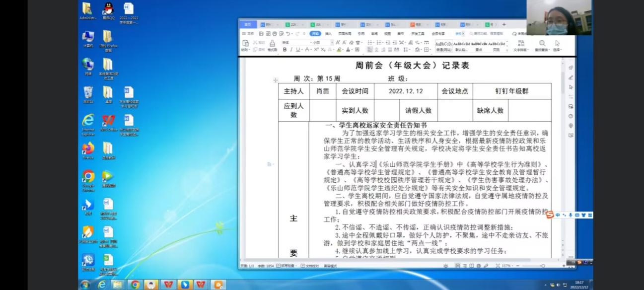Image resolution: width=644 pixels, height=290 pixels.
Task: Click the Find and Replace (查找替换) icon
Action: coord(542,44)
